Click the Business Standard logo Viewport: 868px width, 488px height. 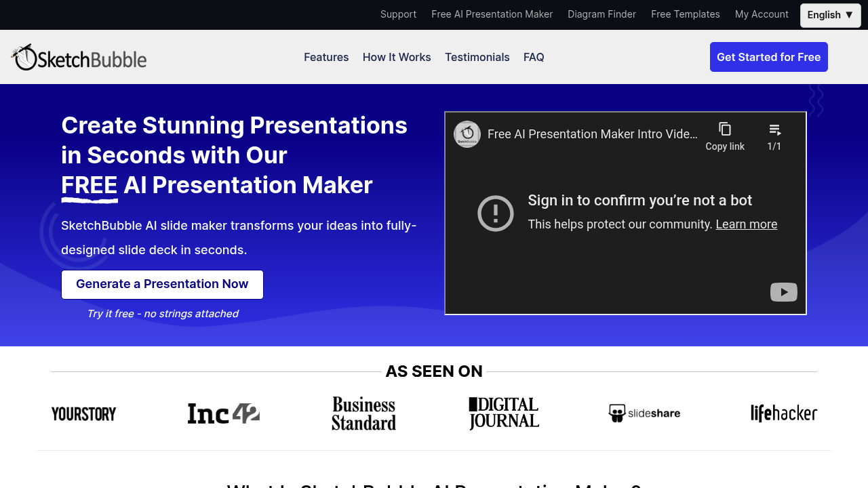pyautogui.click(x=363, y=413)
